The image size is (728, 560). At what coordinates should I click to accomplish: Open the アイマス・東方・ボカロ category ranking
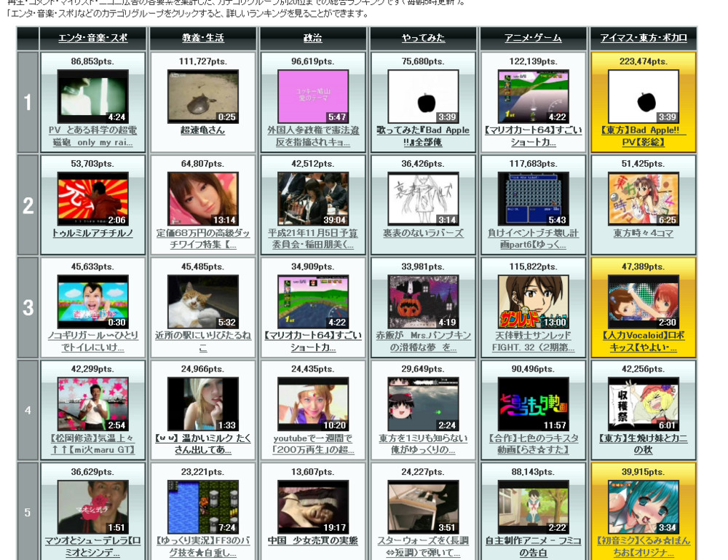(644, 38)
